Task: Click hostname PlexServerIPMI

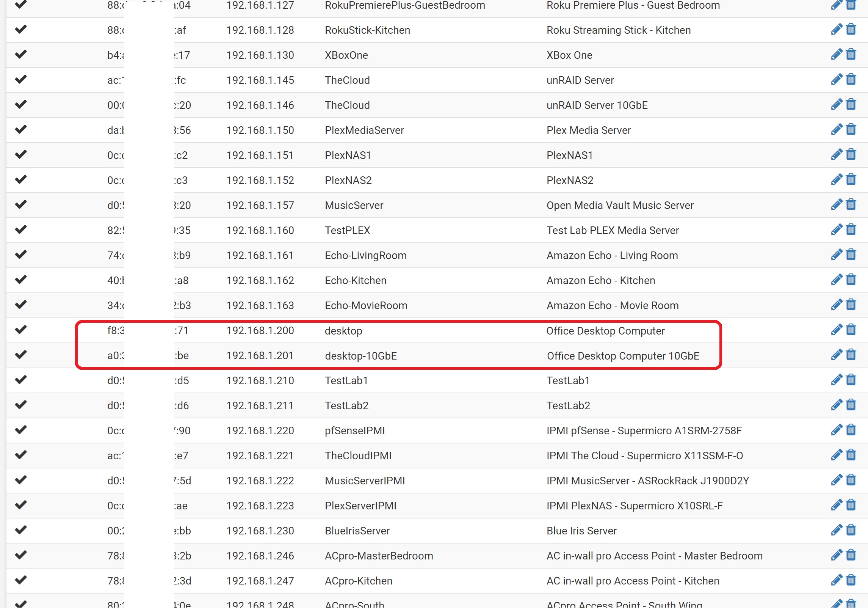Action: [x=360, y=506]
